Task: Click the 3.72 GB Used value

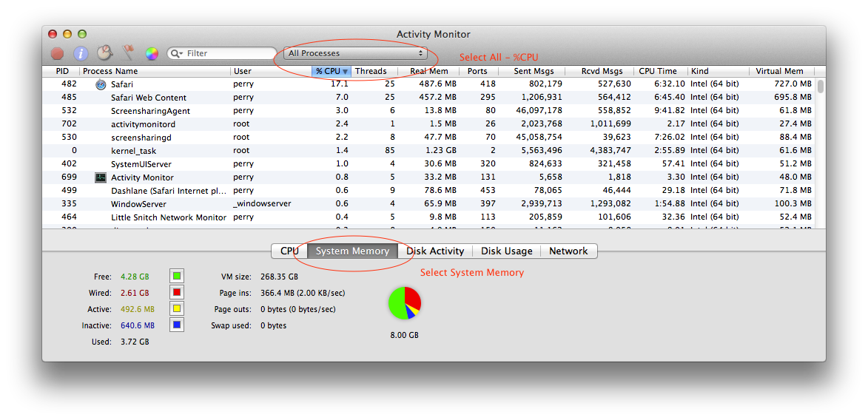Action: click(x=135, y=342)
